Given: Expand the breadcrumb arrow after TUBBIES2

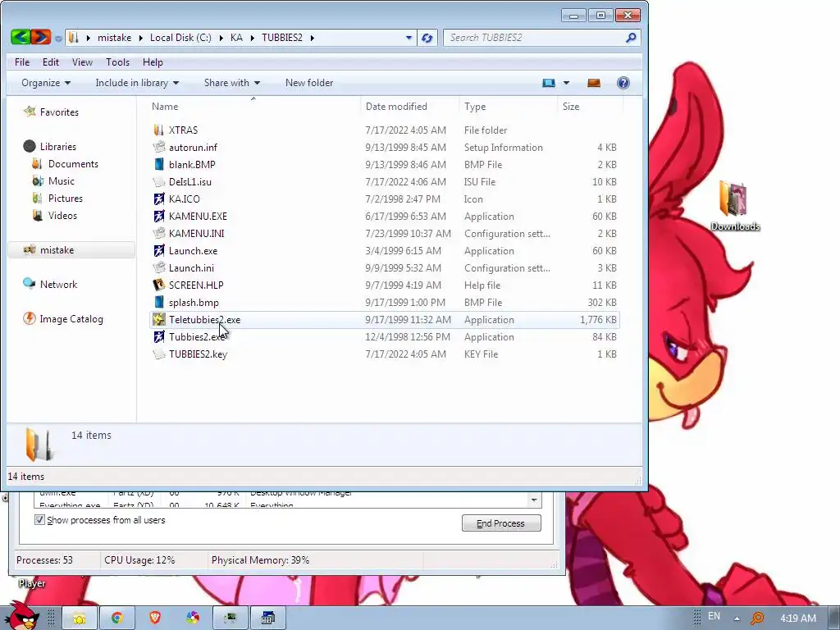Looking at the screenshot, I should click(313, 38).
